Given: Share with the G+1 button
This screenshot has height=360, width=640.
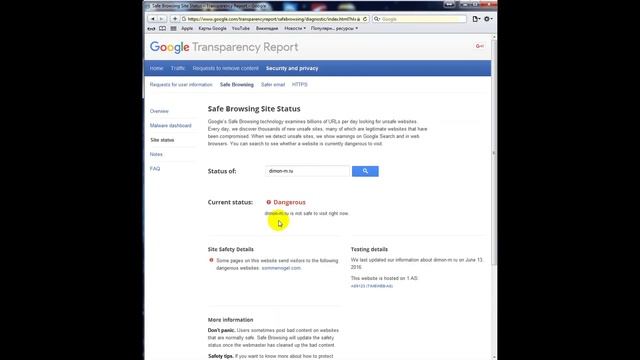Looking at the screenshot, I should pos(480,46).
